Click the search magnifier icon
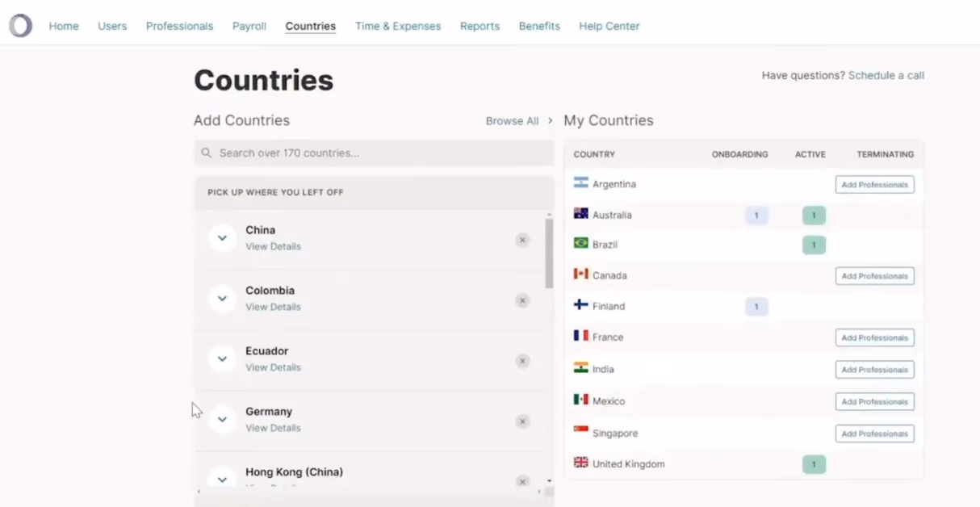980x507 pixels. tap(207, 153)
